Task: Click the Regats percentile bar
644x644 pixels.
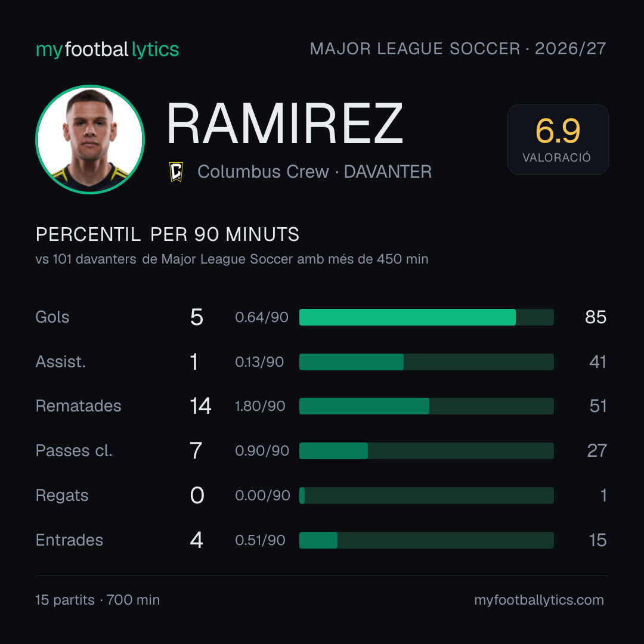Action: 426,496
